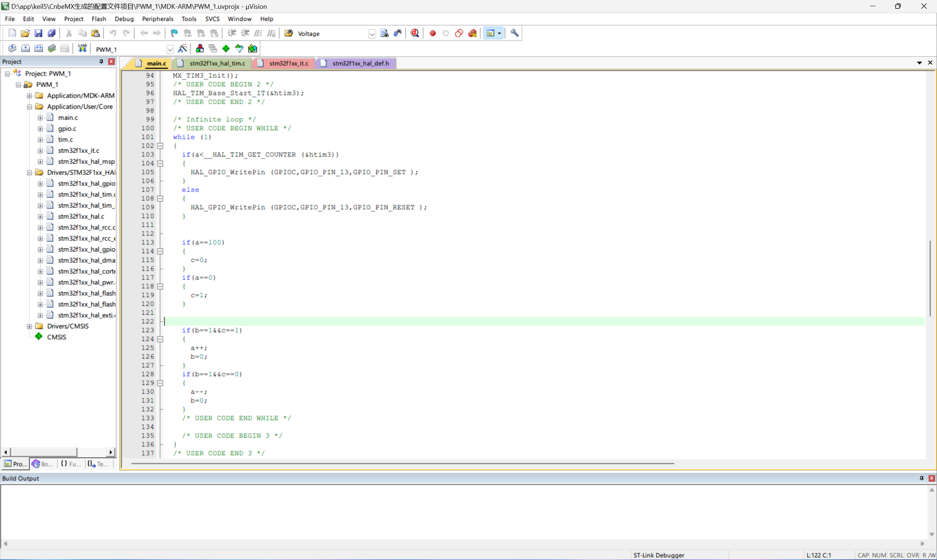Open the window layout dropdown arrow
This screenshot has width=937, height=560.
pos(499,33)
